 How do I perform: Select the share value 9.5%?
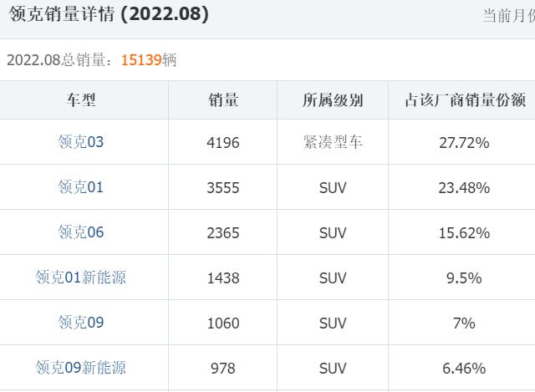(x=465, y=278)
